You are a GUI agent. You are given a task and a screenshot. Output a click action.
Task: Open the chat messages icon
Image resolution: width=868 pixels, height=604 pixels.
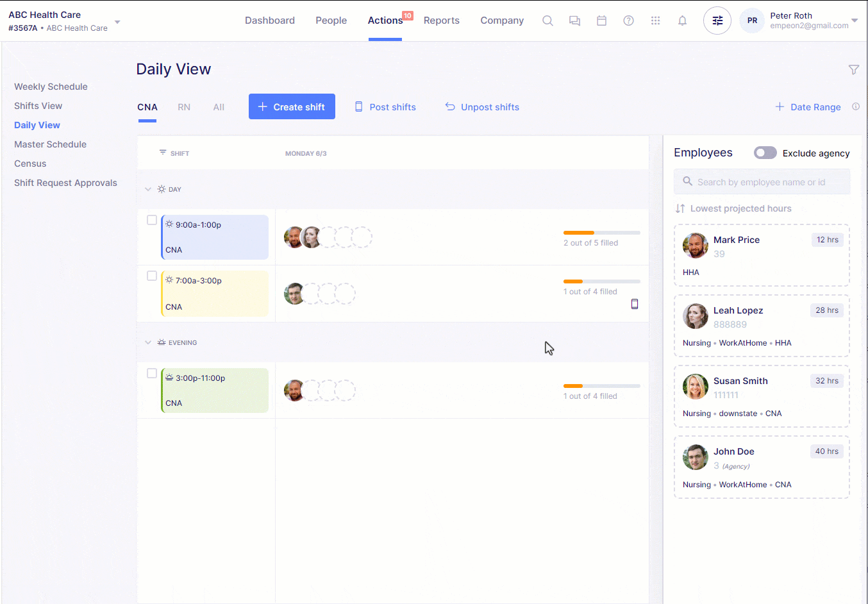pyautogui.click(x=574, y=21)
